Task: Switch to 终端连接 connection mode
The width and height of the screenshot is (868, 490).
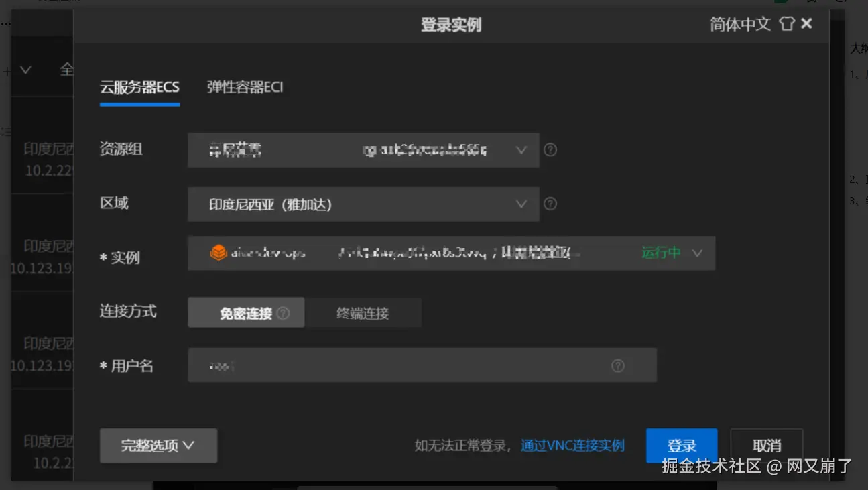Action: (364, 312)
